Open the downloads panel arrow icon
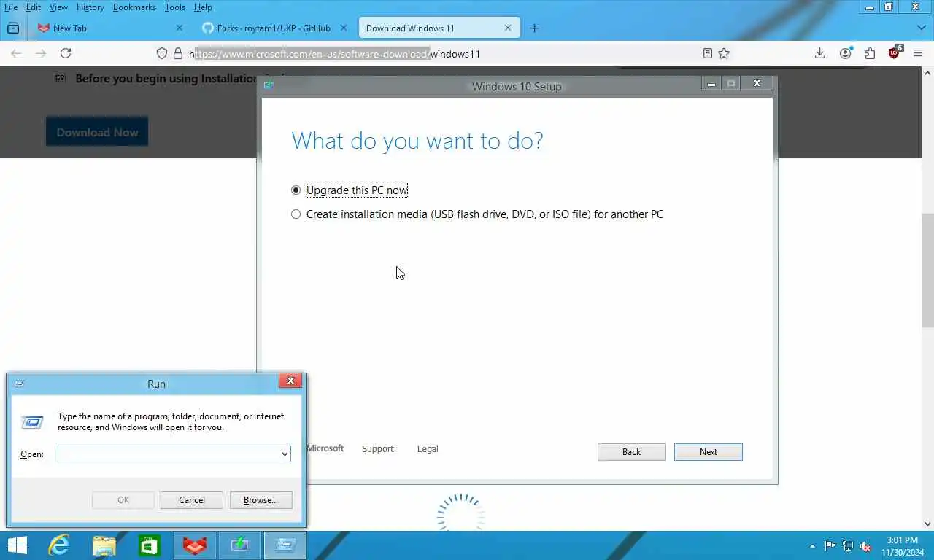Screen dimensions: 934x560 (x=820, y=53)
